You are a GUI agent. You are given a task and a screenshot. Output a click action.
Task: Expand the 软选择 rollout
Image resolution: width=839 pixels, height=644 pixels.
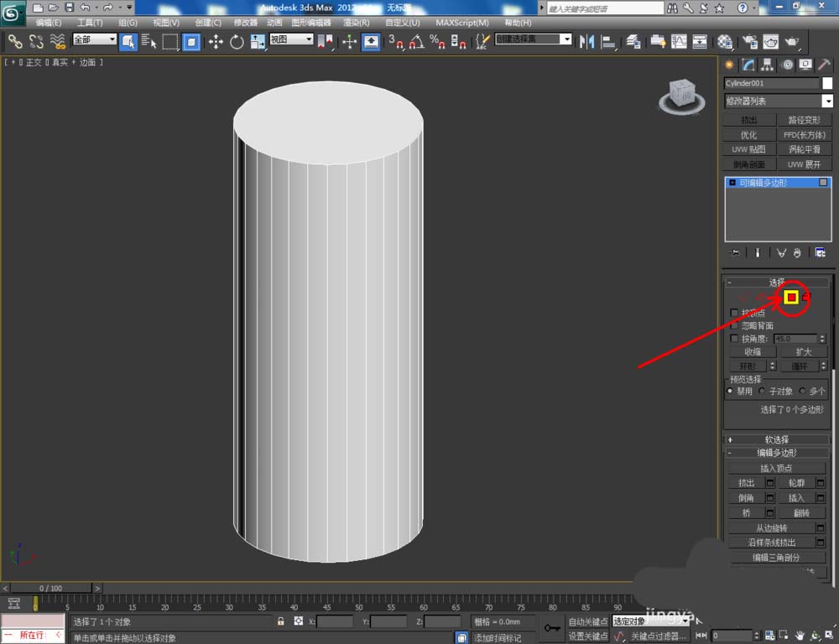click(776, 439)
